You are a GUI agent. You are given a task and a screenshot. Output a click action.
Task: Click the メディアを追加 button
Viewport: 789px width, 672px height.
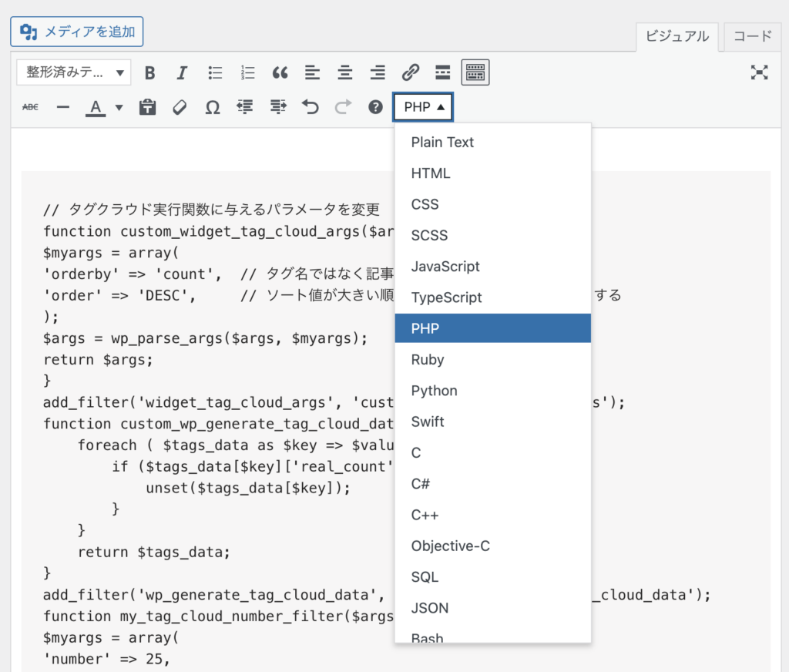pyautogui.click(x=77, y=31)
